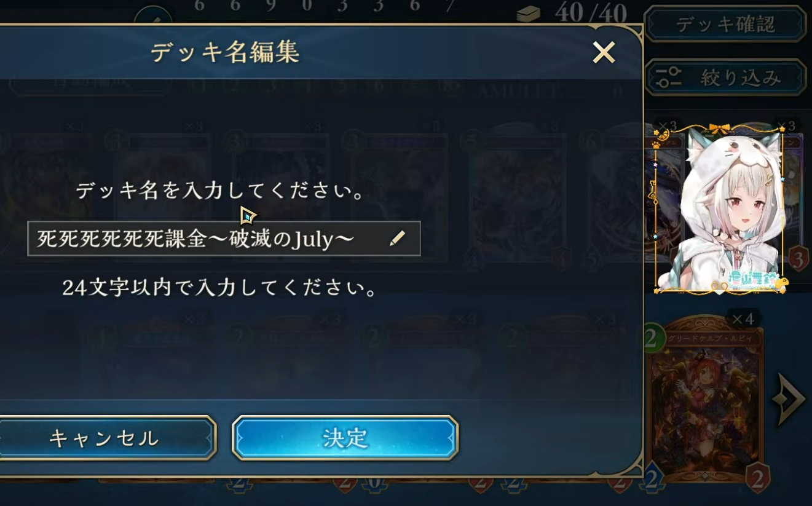Screen dimensions: 812x506
Task: Click the red 3 defense badge beside avatar
Action: click(x=798, y=258)
